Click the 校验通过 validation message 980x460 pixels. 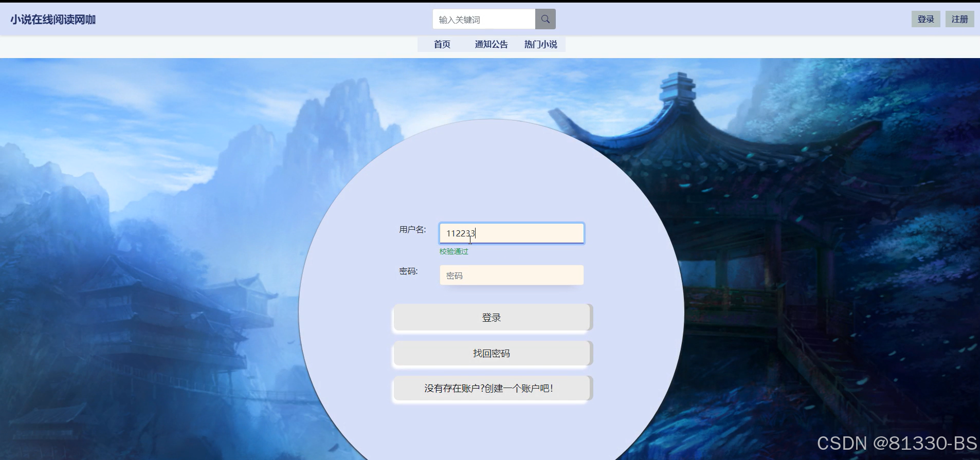coord(453,251)
